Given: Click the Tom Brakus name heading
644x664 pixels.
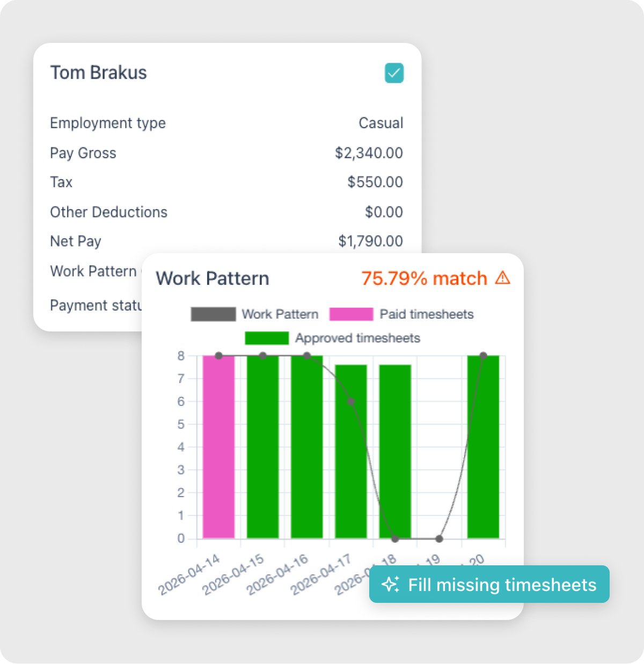Looking at the screenshot, I should pyautogui.click(x=98, y=73).
